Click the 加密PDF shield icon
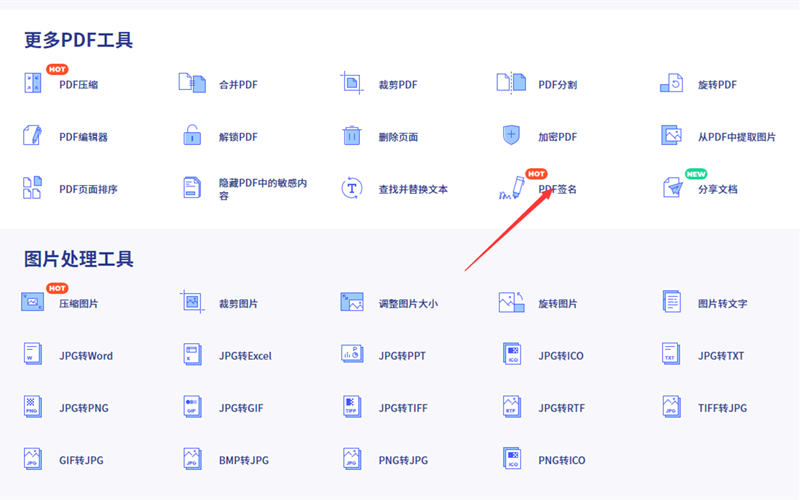800x500 pixels. point(511,136)
